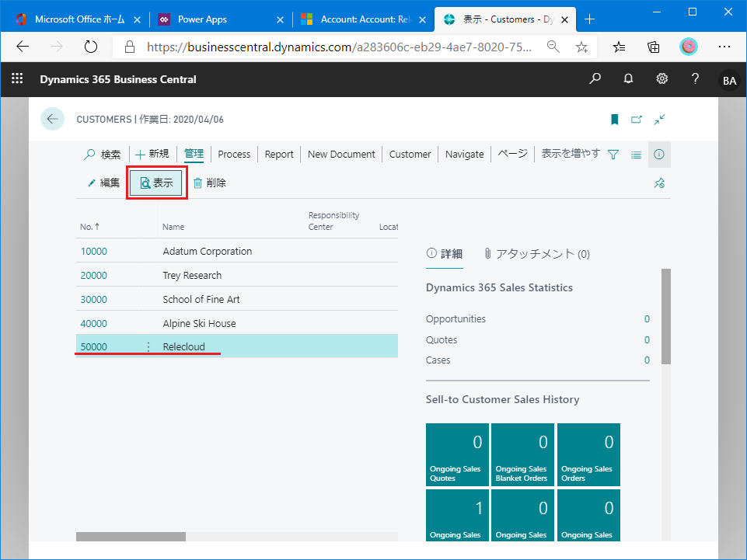Image resolution: width=747 pixels, height=560 pixels.
Task: Toggle the FactBox information pane icon
Action: coord(659,155)
